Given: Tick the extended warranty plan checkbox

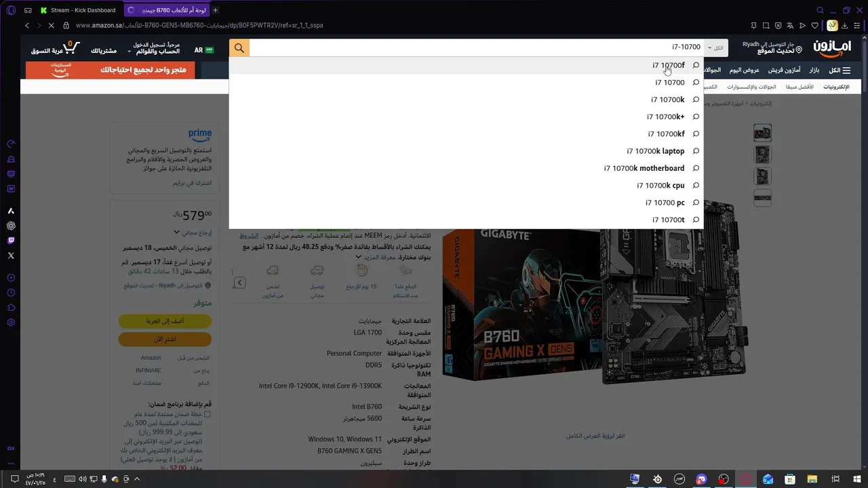Looking at the screenshot, I should (x=208, y=414).
